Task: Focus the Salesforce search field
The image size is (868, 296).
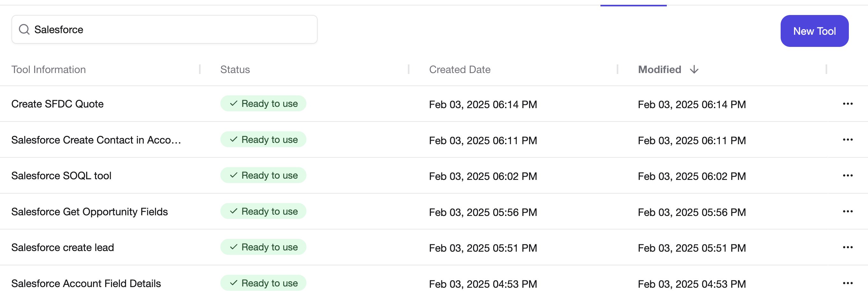Action: coord(165,29)
